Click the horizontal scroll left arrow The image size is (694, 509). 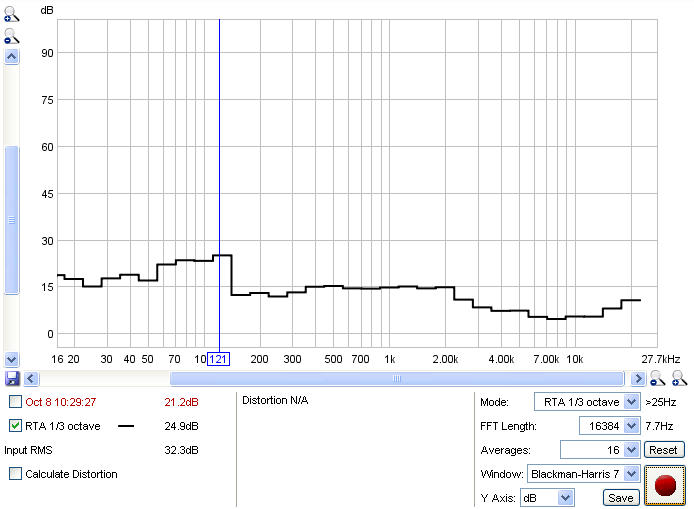point(31,378)
